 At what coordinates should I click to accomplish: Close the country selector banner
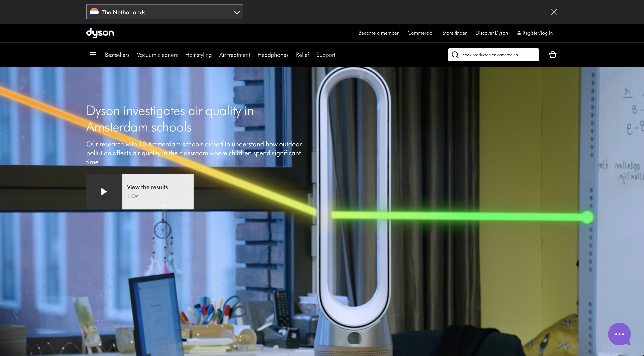[554, 12]
